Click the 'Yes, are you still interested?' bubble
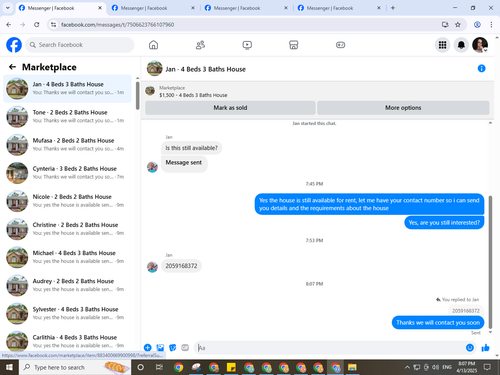The width and height of the screenshot is (500, 375). [444, 222]
